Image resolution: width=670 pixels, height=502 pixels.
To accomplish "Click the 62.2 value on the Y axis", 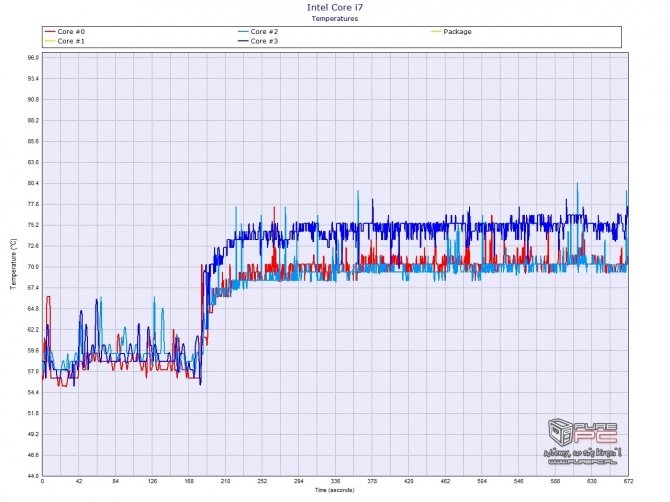I will click(33, 330).
